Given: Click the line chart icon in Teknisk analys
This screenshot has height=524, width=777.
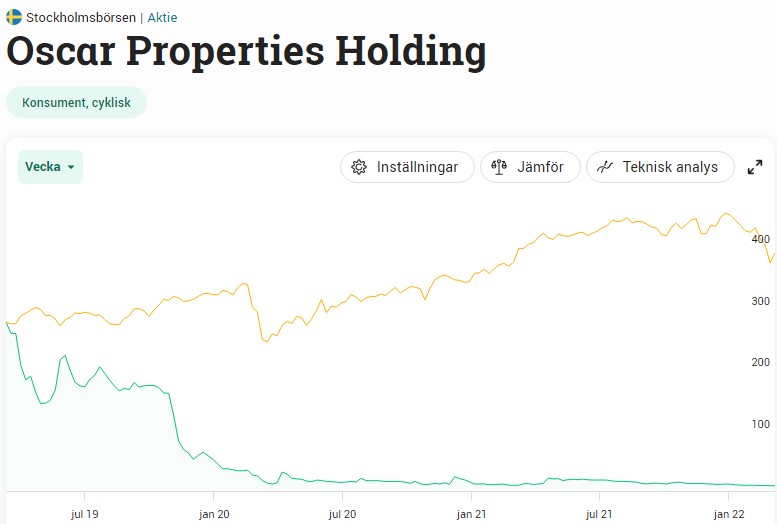Looking at the screenshot, I should (x=604, y=167).
